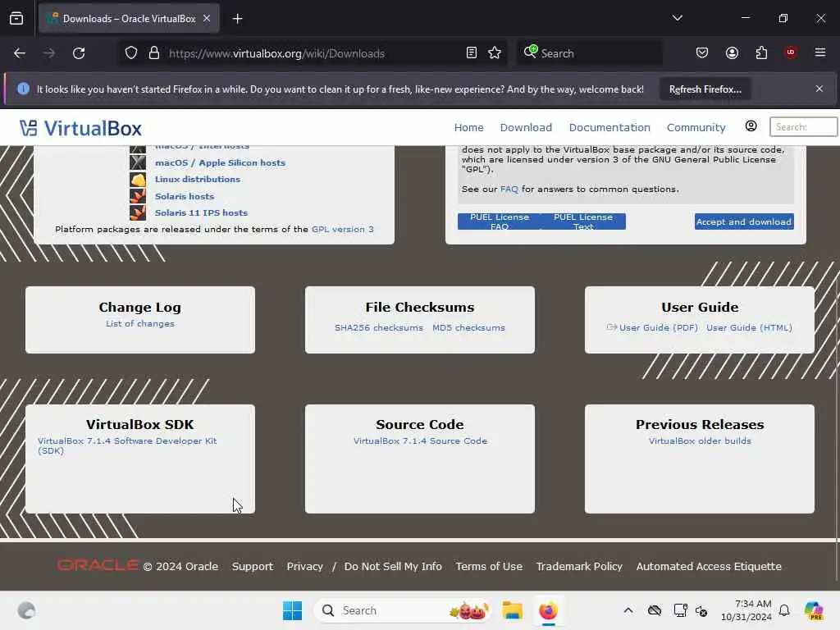The image size is (840, 630).
Task: Click Accept and download button
Action: 744,221
